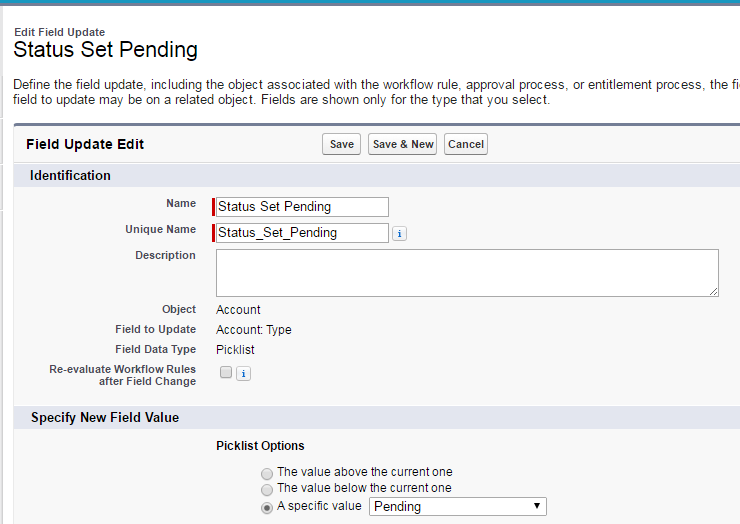Enable Re-evaluate Workflow Rules checkbox
The image size is (740, 524).
[x=226, y=372]
